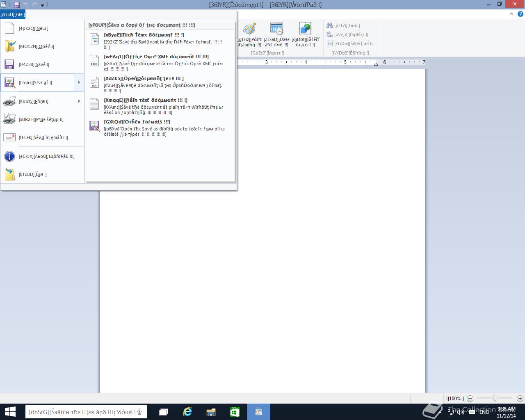Click the quick access Save icon in title bar
Image resolution: width=525 pixels, height=420 pixels.
point(17,5)
